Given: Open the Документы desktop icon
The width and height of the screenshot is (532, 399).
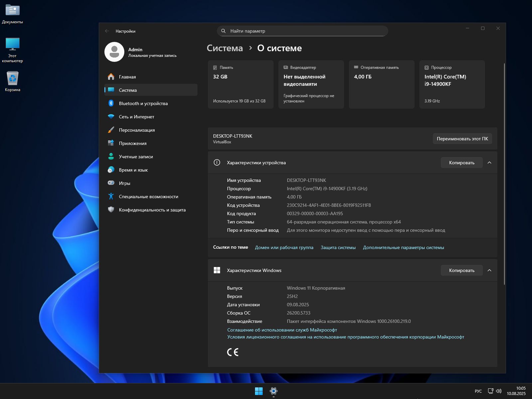Looking at the screenshot, I should pos(12,14).
